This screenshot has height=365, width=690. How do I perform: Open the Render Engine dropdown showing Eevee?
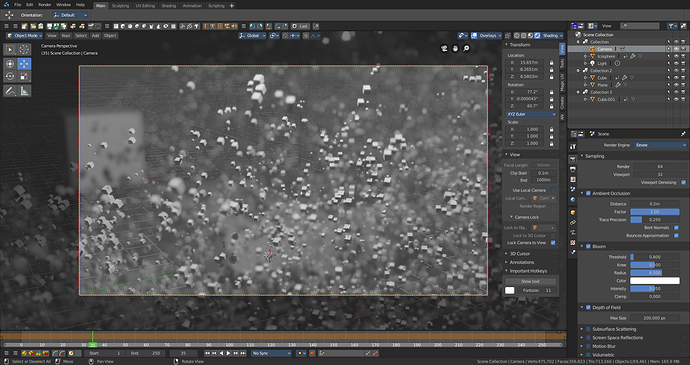click(660, 145)
